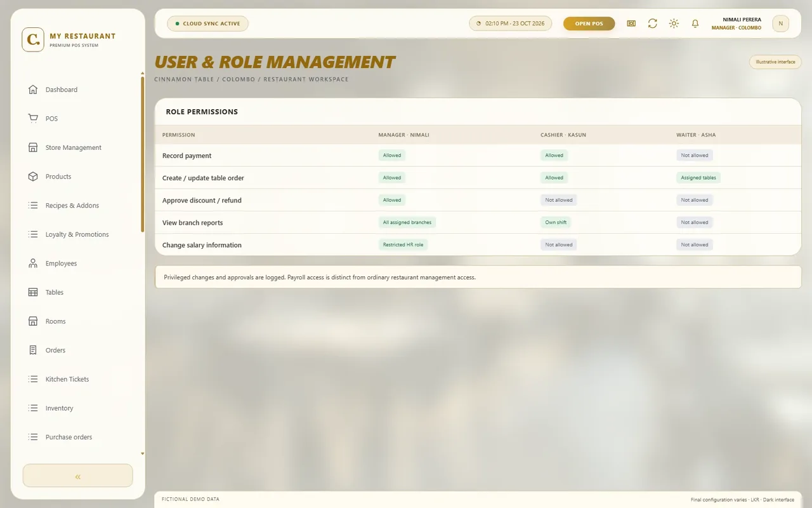
Task: Click the Illustrative interface badge
Action: tap(775, 62)
